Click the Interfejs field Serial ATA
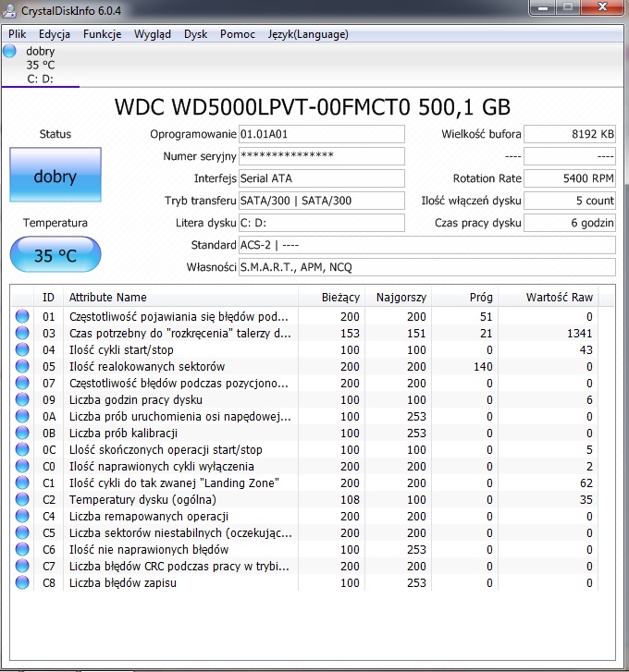629x672 pixels. point(322,178)
